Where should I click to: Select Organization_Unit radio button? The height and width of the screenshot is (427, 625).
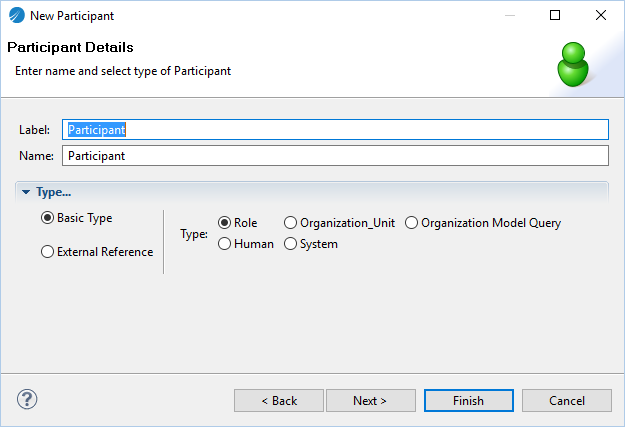click(290, 222)
